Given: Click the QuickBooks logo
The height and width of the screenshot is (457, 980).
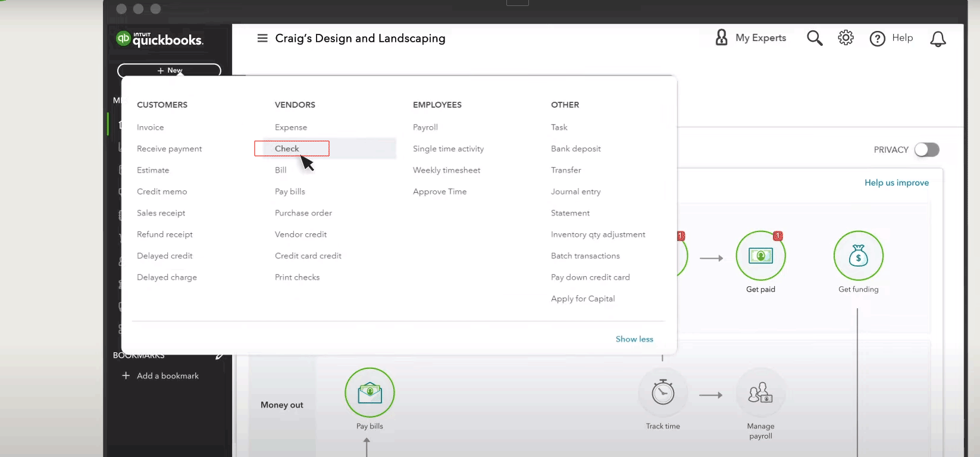Looking at the screenshot, I should [159, 39].
